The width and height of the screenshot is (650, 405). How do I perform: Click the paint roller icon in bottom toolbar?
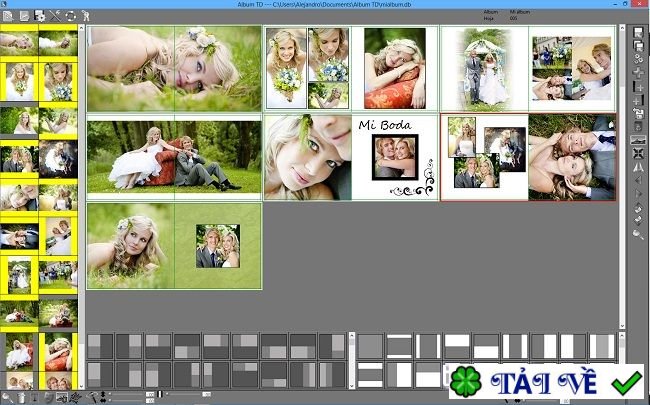coord(91,398)
